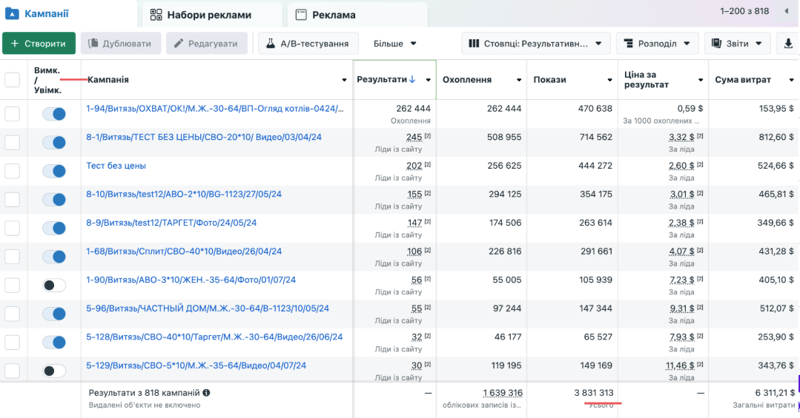Viewport: 800px width, 418px height.
Task: Click the sort arrow in Результати column header
Action: pos(412,80)
